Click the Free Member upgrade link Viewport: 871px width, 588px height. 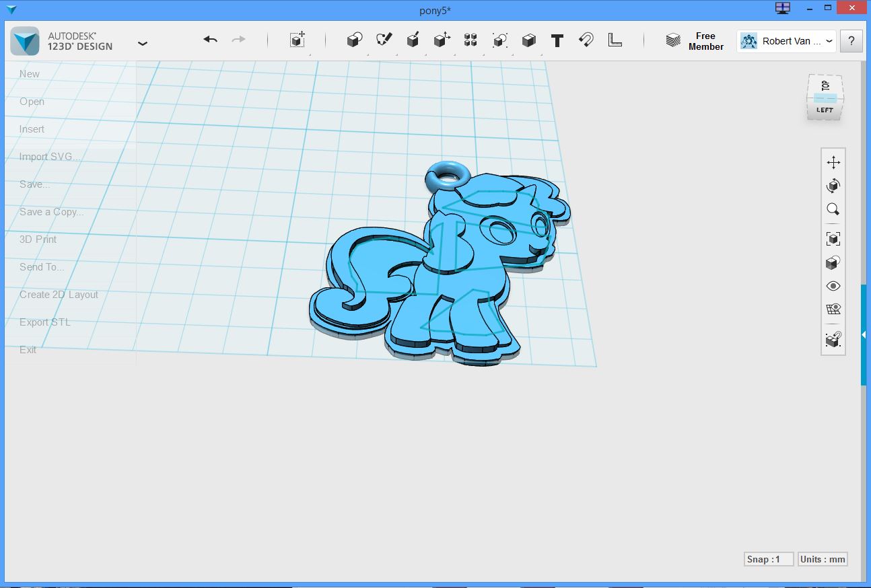pyautogui.click(x=705, y=41)
